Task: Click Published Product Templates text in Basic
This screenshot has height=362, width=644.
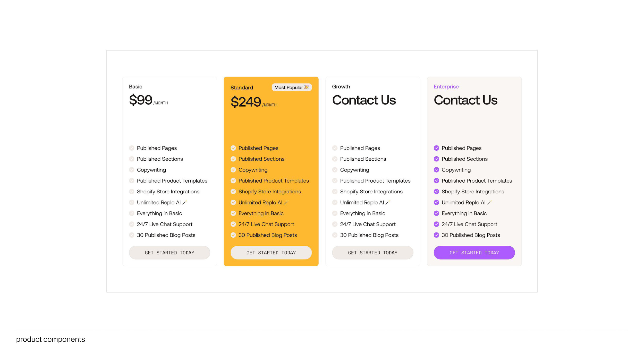Action: coord(172,181)
